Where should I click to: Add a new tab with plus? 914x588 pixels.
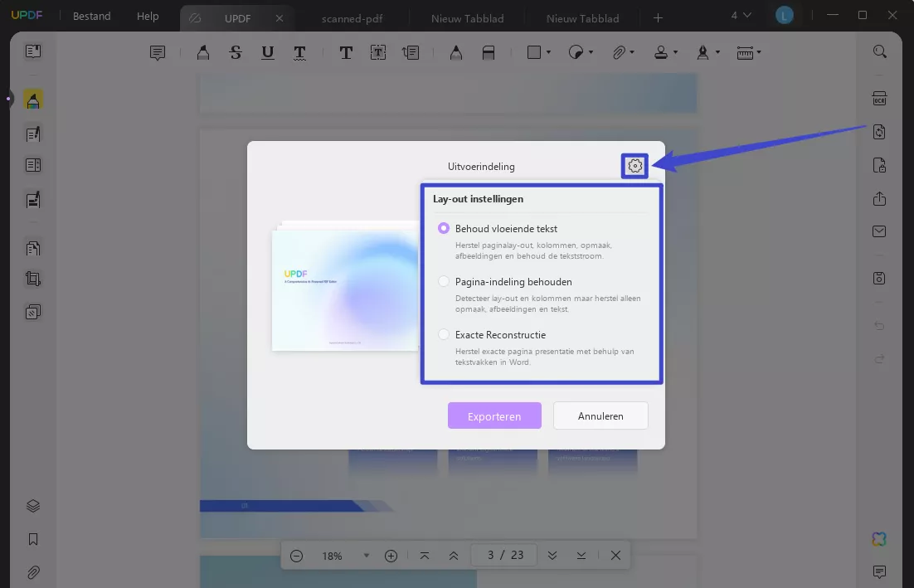(658, 18)
